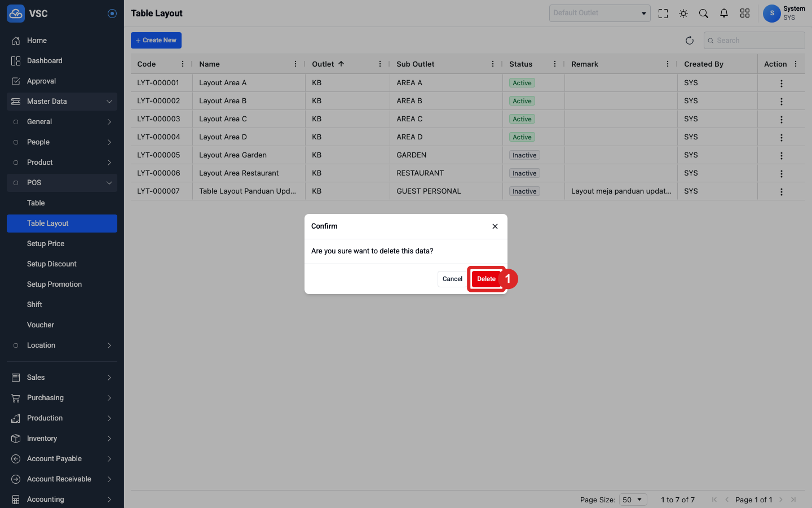Viewport: 812px width, 508px height.
Task: Go to the last page icon
Action: point(793,500)
